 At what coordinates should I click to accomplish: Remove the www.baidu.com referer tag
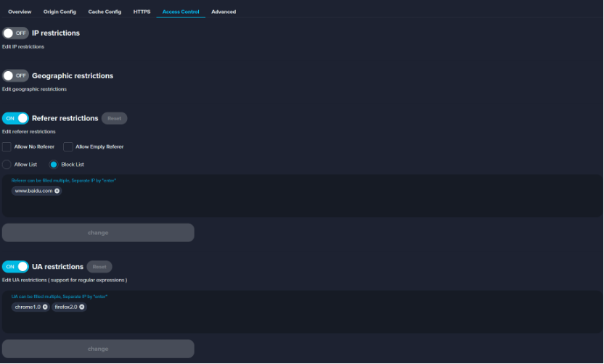click(57, 191)
